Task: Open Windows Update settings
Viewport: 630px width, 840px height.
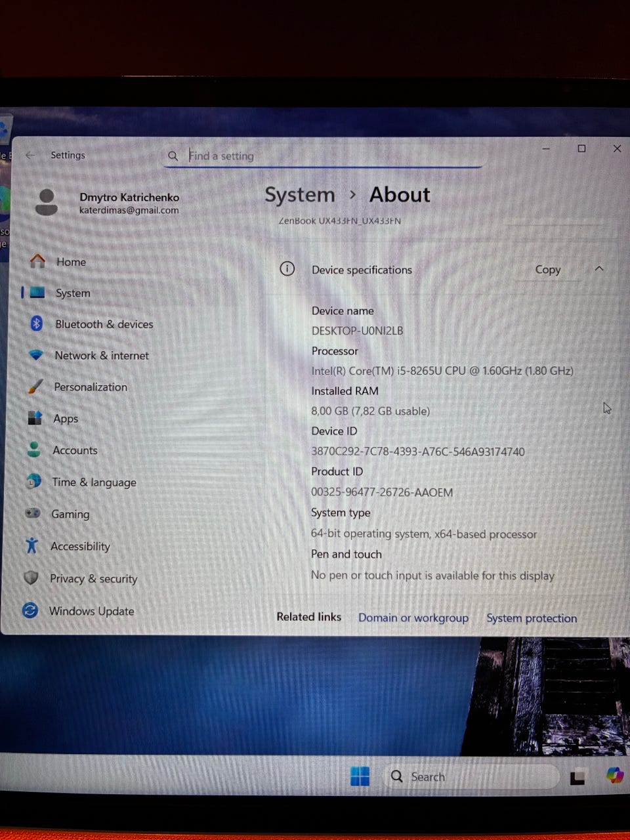Action: (91, 611)
